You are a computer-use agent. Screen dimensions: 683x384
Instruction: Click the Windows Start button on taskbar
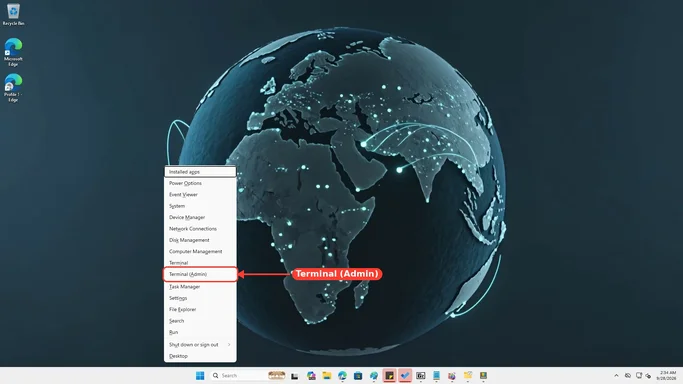click(200, 375)
